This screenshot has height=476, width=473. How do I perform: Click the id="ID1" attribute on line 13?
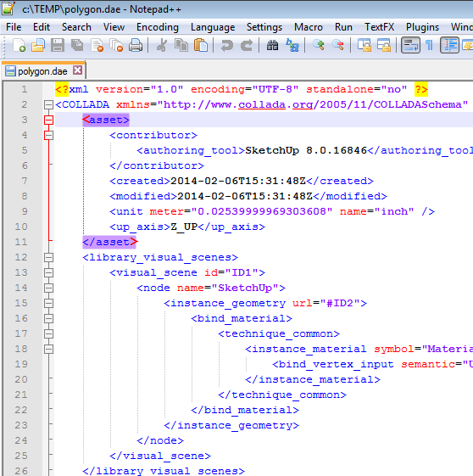pos(231,272)
